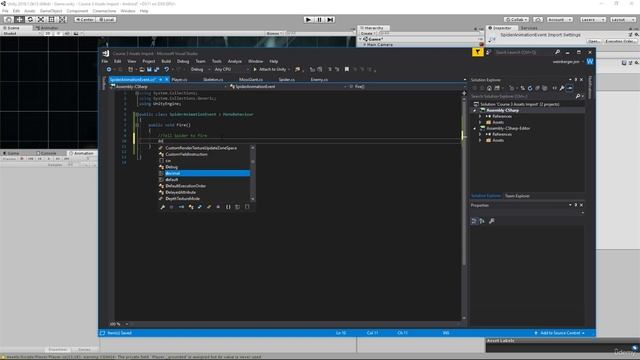Click the Quick Launch search field
640x360 pixels.
[x=524, y=52]
